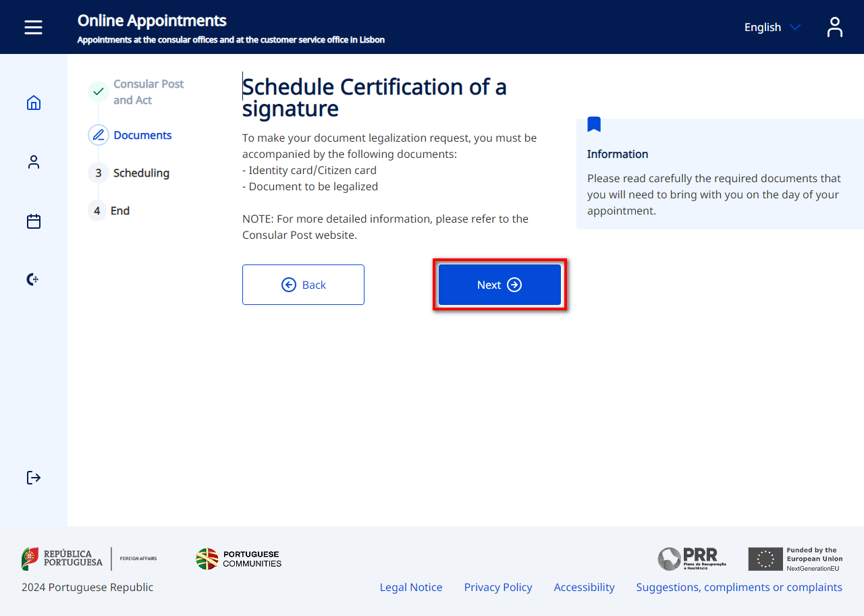Open the sidebar person profile icon

[x=34, y=162]
